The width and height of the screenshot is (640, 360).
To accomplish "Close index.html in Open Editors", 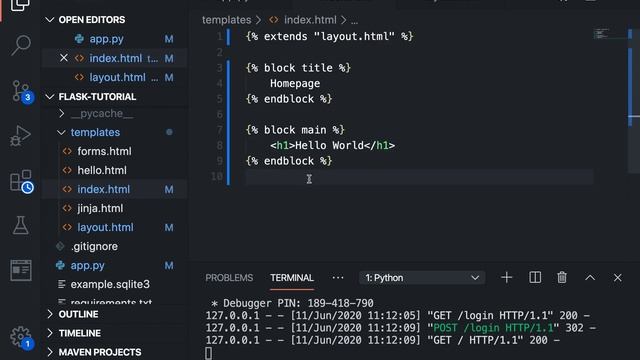I will [x=64, y=58].
